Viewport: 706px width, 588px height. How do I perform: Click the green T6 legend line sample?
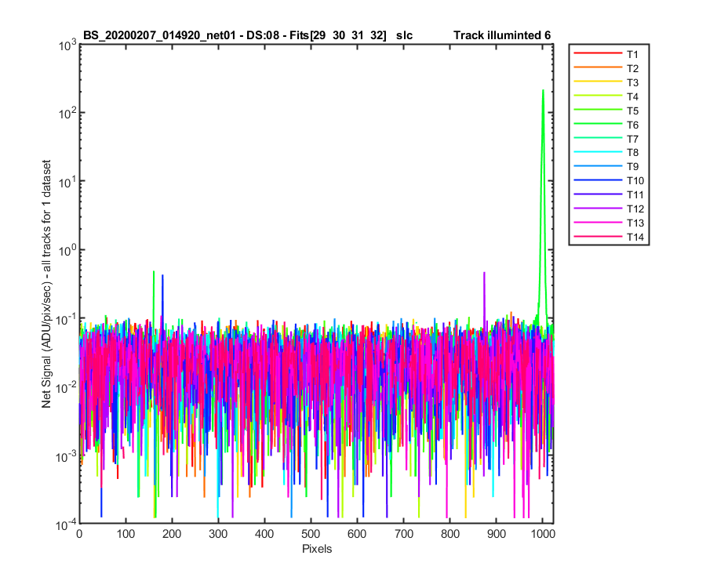(x=598, y=123)
